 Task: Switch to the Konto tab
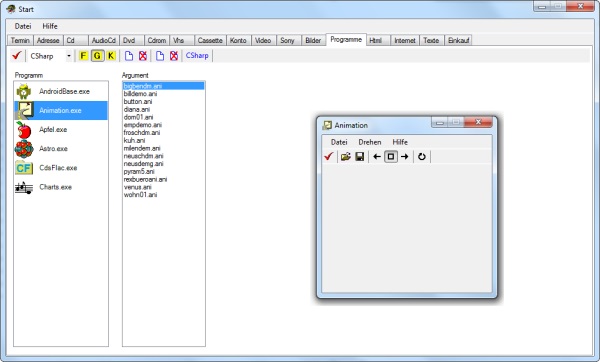coord(238,41)
